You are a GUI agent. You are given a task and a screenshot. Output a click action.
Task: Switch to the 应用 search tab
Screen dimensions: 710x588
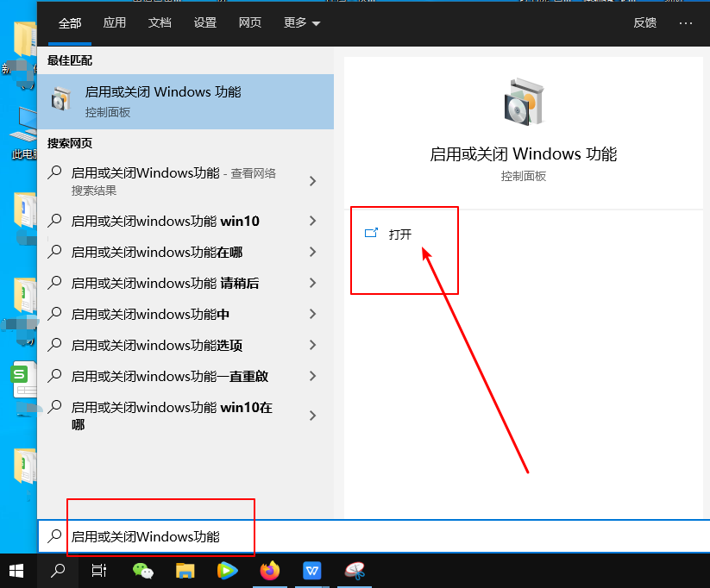click(114, 23)
